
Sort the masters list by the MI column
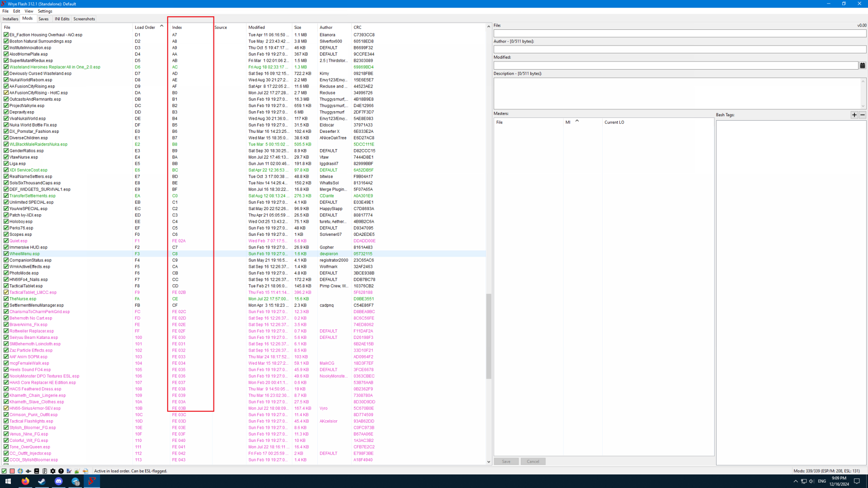pos(568,122)
